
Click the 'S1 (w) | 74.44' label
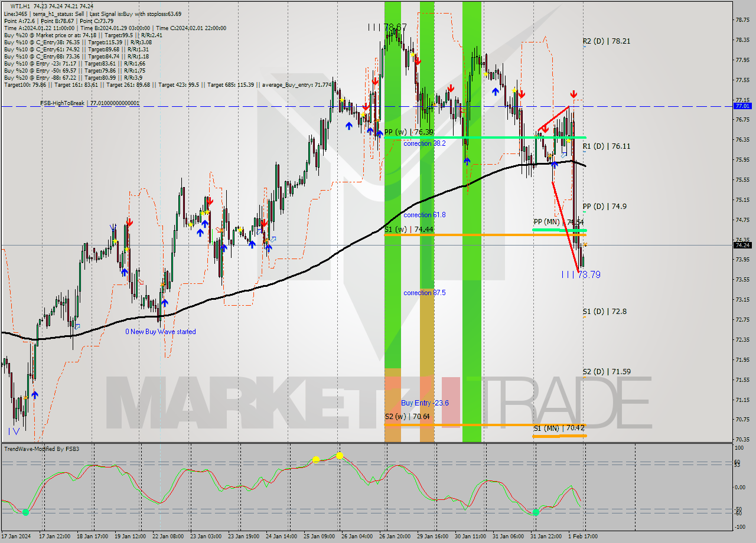coord(409,229)
